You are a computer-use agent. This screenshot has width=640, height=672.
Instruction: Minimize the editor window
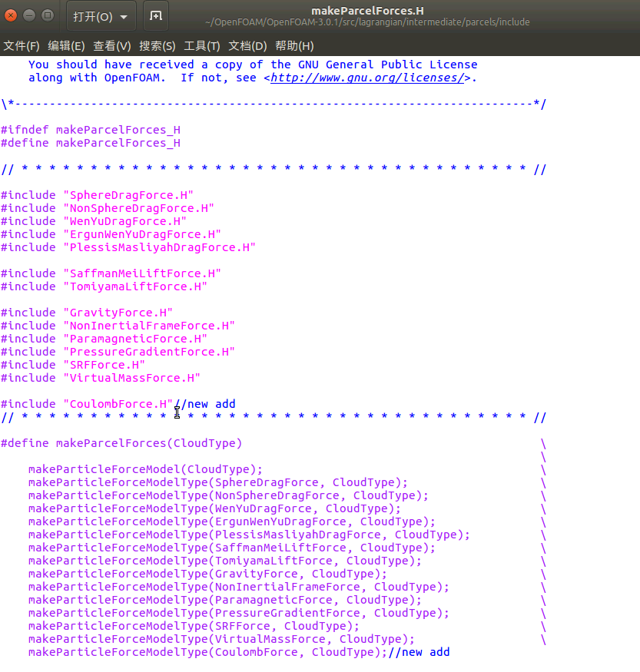pos(29,15)
